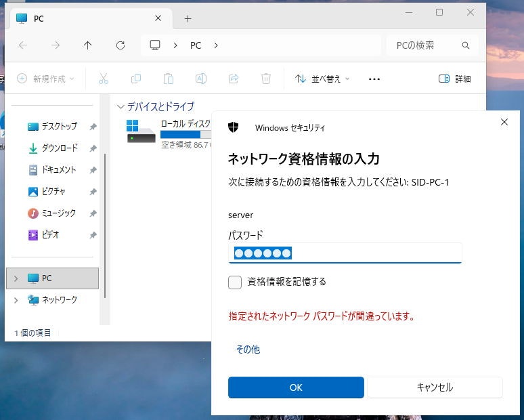Image resolution: width=524 pixels, height=420 pixels.
Task: Open ピクチャ in the sidebar
Action: click(53, 191)
